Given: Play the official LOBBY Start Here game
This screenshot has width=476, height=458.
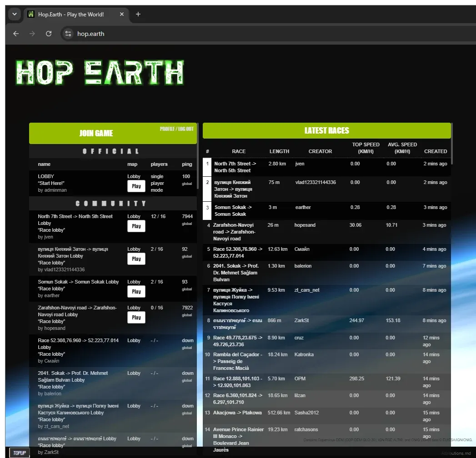Looking at the screenshot, I should [136, 186].
